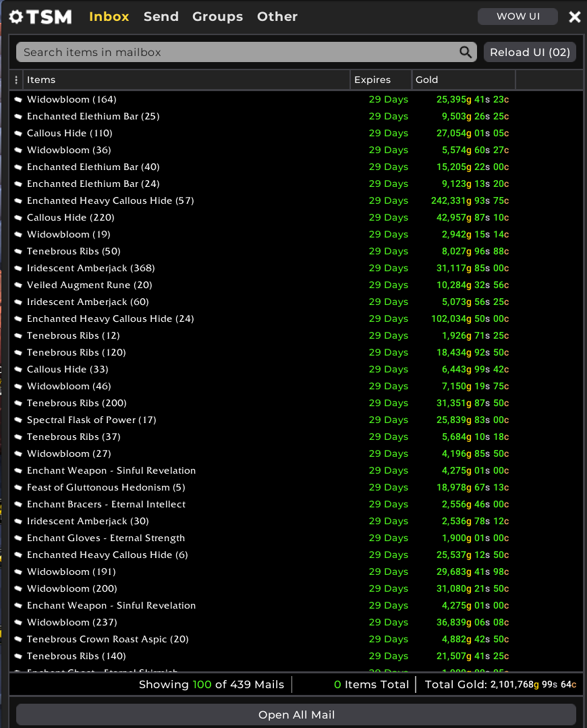This screenshot has height=728, width=587.
Task: Click mail icon beside Widowbloom (200)
Action: click(18, 589)
